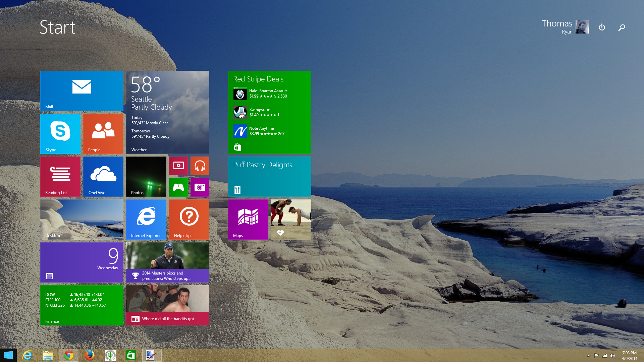
Task: Launch the Internet Explorer tile
Action: pyautogui.click(x=146, y=219)
